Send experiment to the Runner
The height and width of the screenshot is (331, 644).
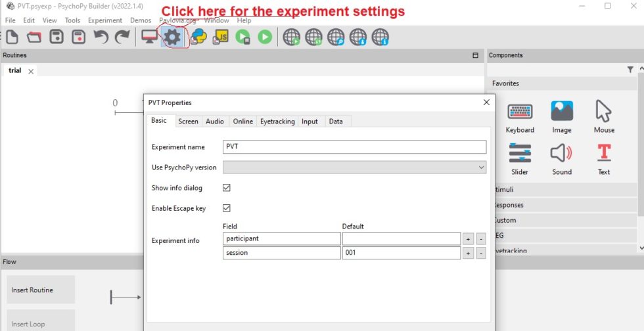242,37
